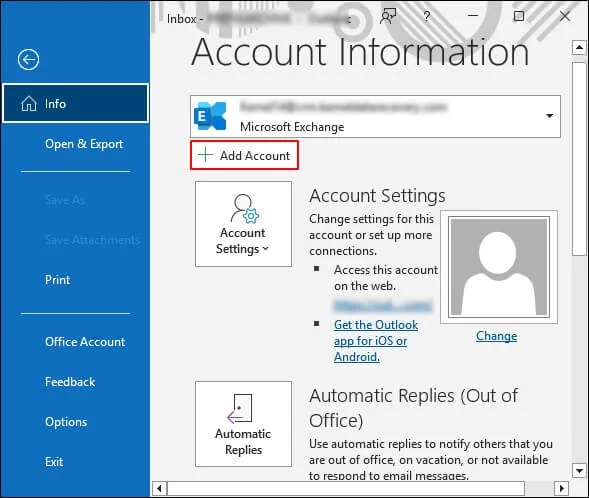Click the Add Account button
This screenshot has height=498, width=589.
(x=244, y=155)
